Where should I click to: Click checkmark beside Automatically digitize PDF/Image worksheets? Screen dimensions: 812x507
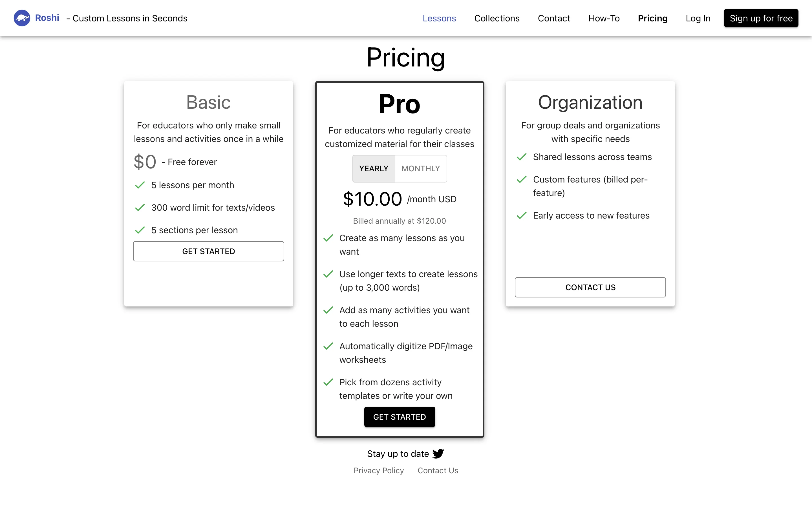[x=328, y=346]
